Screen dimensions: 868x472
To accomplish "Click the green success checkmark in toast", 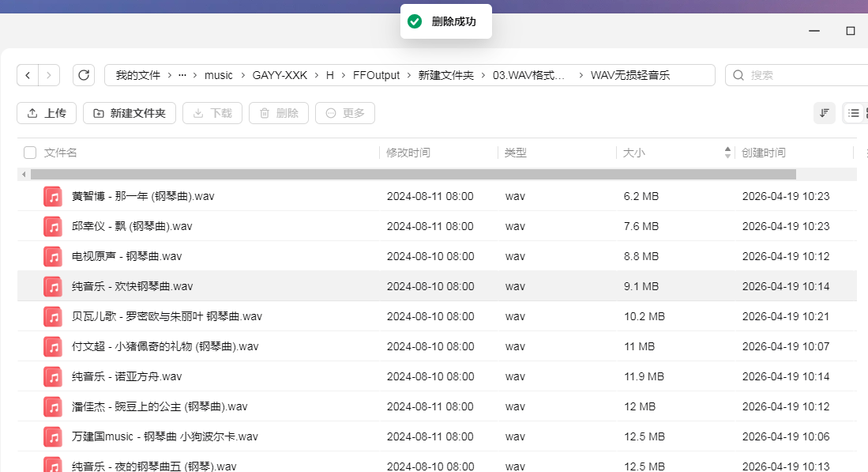I will coord(415,21).
